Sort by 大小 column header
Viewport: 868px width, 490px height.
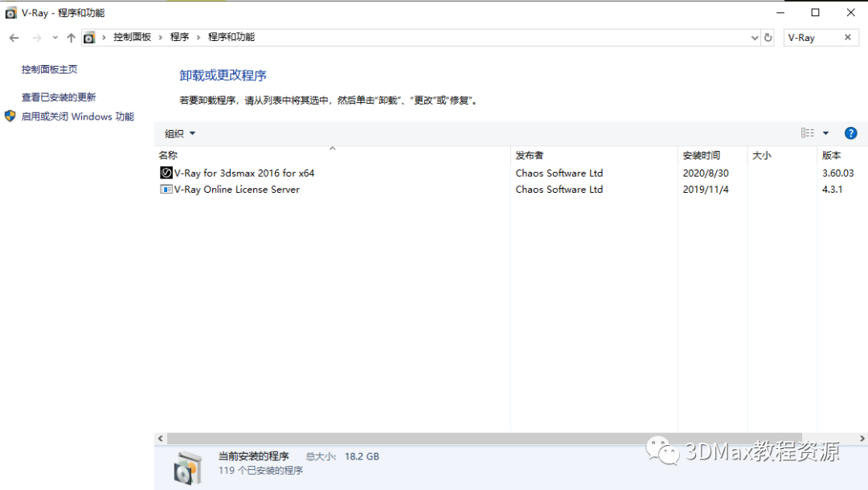pyautogui.click(x=782, y=155)
